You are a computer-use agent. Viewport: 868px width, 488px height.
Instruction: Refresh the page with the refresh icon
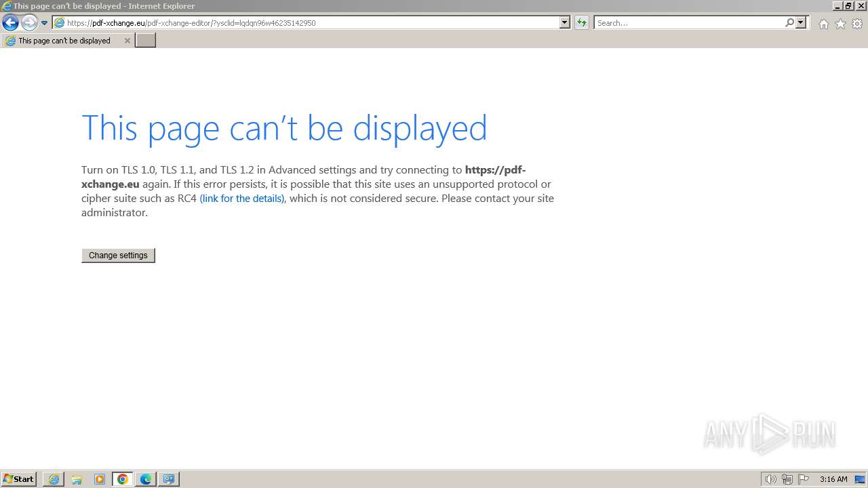582,22
